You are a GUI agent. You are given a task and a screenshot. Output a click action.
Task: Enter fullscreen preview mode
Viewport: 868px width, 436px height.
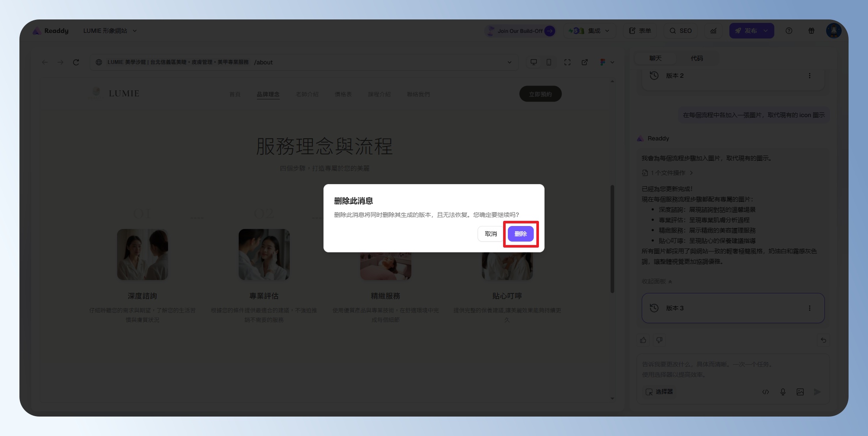tap(567, 62)
